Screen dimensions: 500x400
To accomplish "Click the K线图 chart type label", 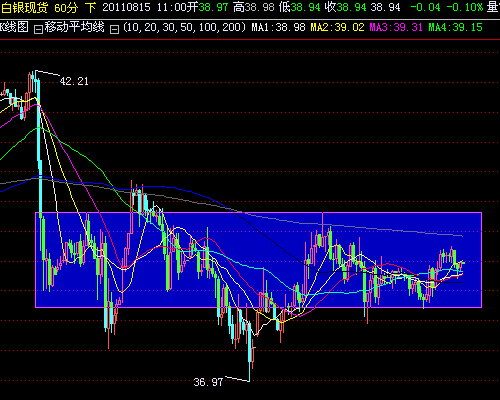I will pos(14,27).
